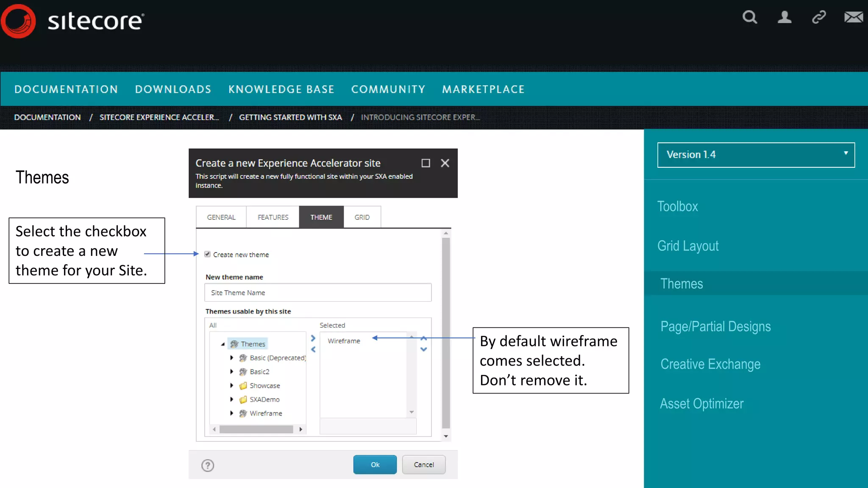The width and height of the screenshot is (868, 488).
Task: Open the user profile icon
Action: [784, 17]
